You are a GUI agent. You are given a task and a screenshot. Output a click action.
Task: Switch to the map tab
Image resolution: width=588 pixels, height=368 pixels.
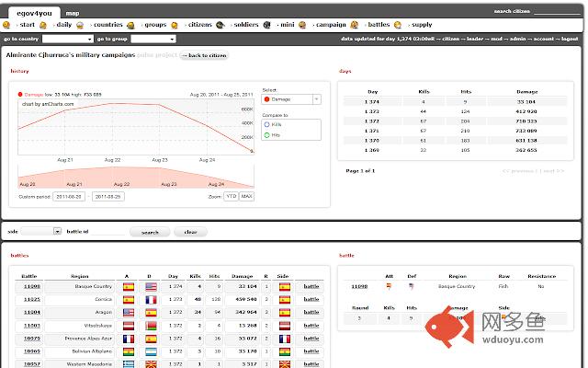pyautogui.click(x=73, y=13)
